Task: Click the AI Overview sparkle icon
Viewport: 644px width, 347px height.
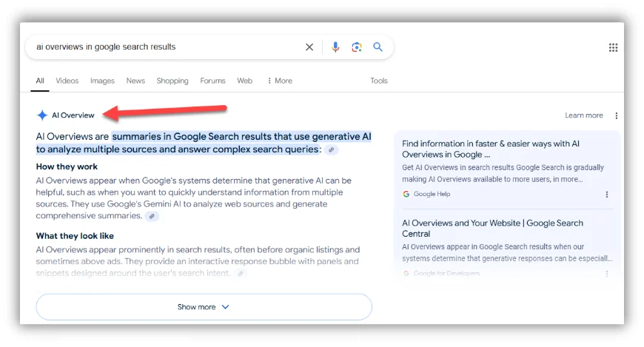Action: tap(42, 115)
